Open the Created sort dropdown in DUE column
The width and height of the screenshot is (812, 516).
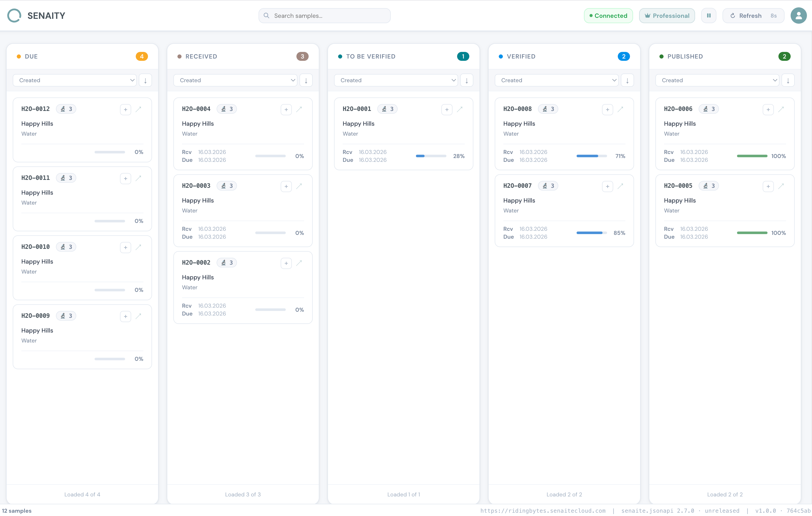pos(75,80)
